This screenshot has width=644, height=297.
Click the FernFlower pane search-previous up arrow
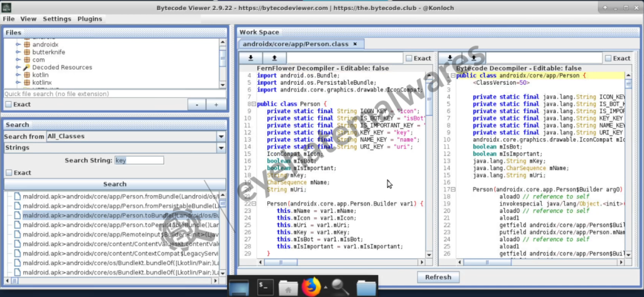click(274, 58)
